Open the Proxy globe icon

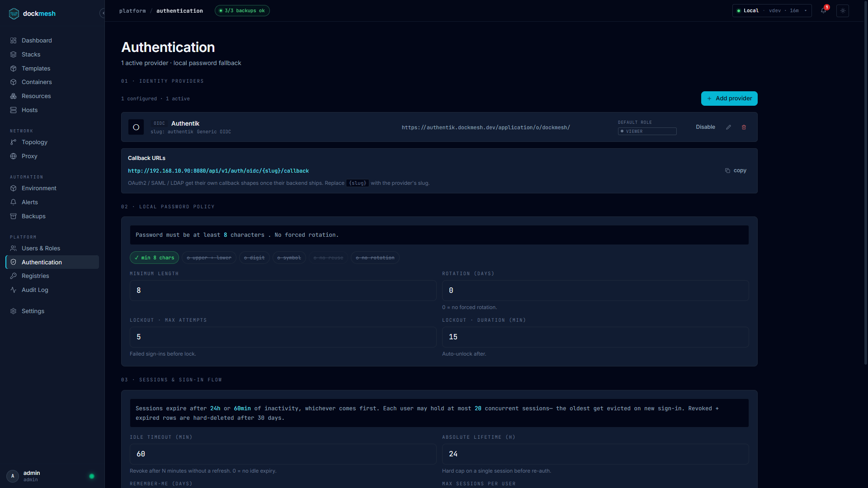click(x=14, y=156)
